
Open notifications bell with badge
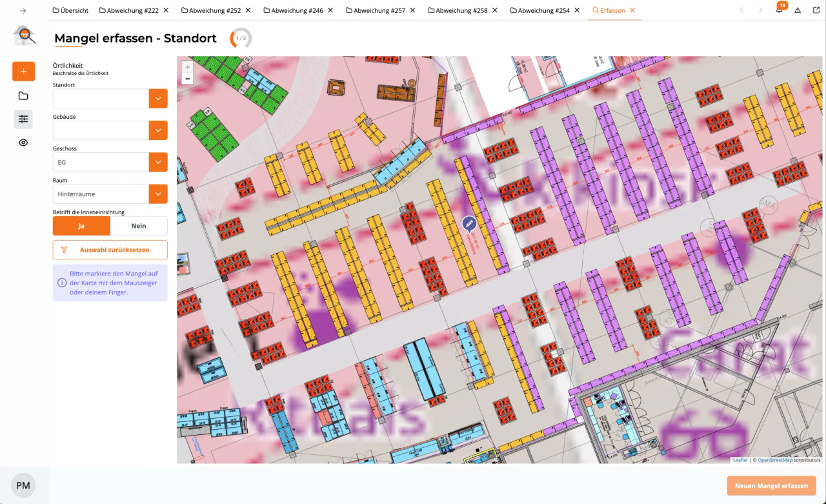(x=779, y=10)
